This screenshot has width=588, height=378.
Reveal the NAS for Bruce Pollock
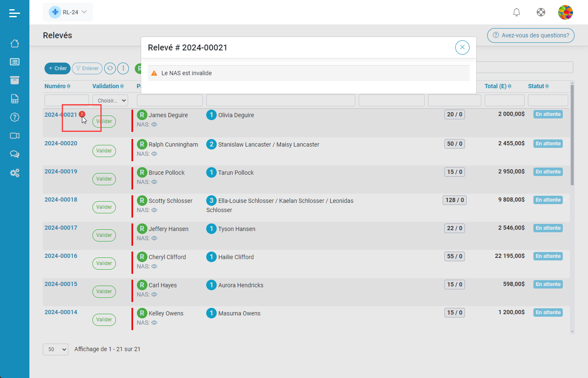pyautogui.click(x=154, y=181)
